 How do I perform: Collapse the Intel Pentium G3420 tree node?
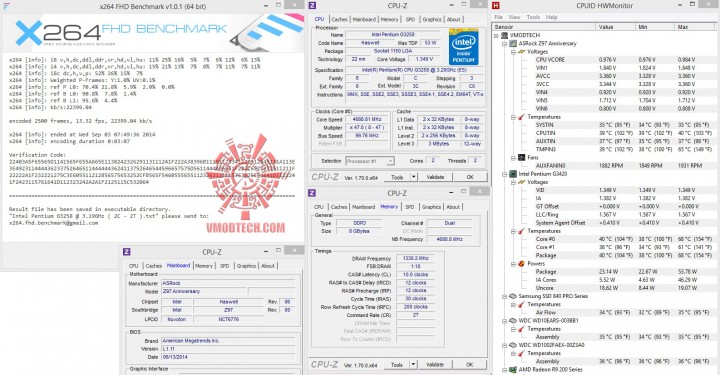pyautogui.click(x=505, y=174)
